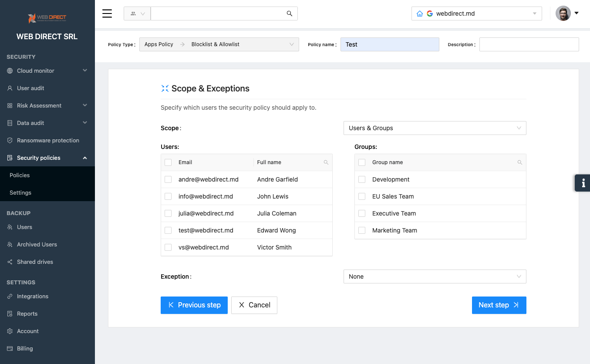This screenshot has width=590, height=364.
Task: Check the box for andre@webdirect.md
Action: coord(168,179)
